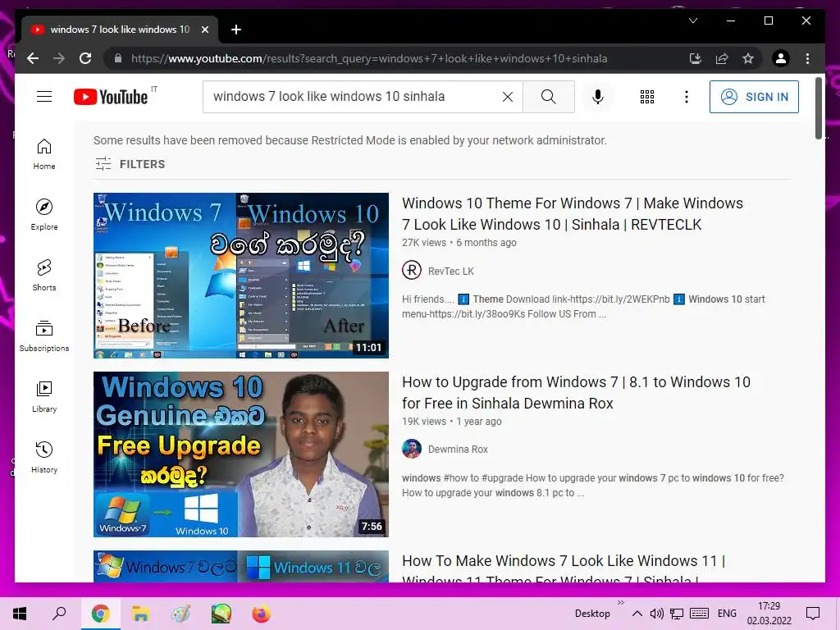Expand the FILTERS options
The height and width of the screenshot is (630, 840).
point(130,164)
